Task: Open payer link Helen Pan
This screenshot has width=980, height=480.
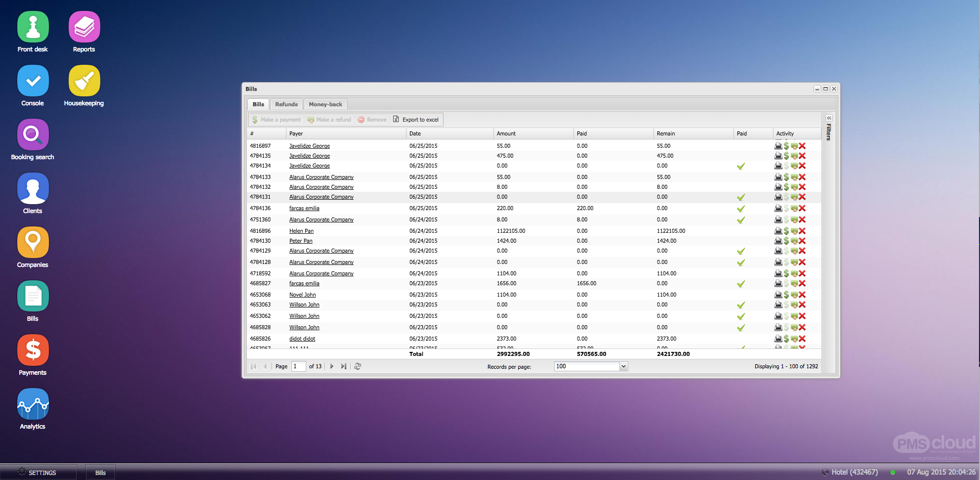Action: (301, 231)
